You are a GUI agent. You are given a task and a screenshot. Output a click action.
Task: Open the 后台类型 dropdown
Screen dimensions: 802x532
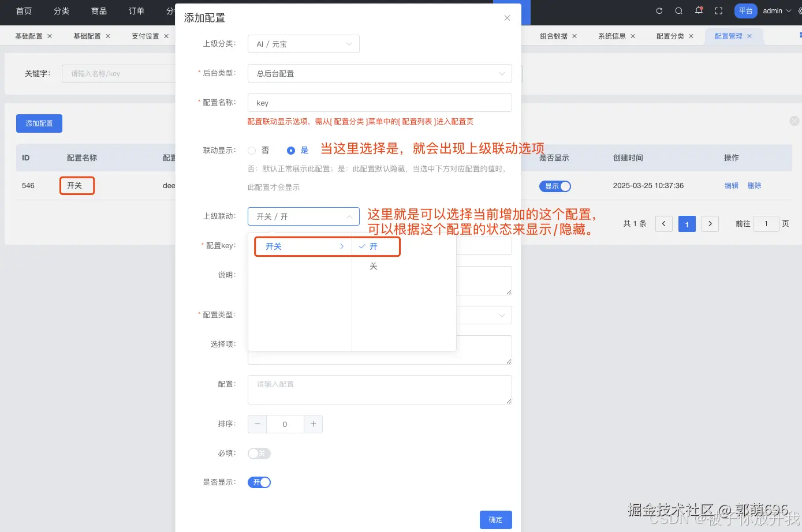pyautogui.click(x=380, y=73)
